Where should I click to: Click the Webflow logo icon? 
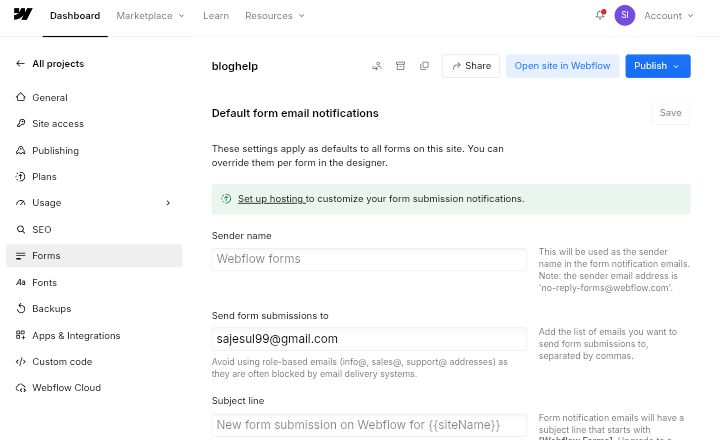(x=23, y=15)
